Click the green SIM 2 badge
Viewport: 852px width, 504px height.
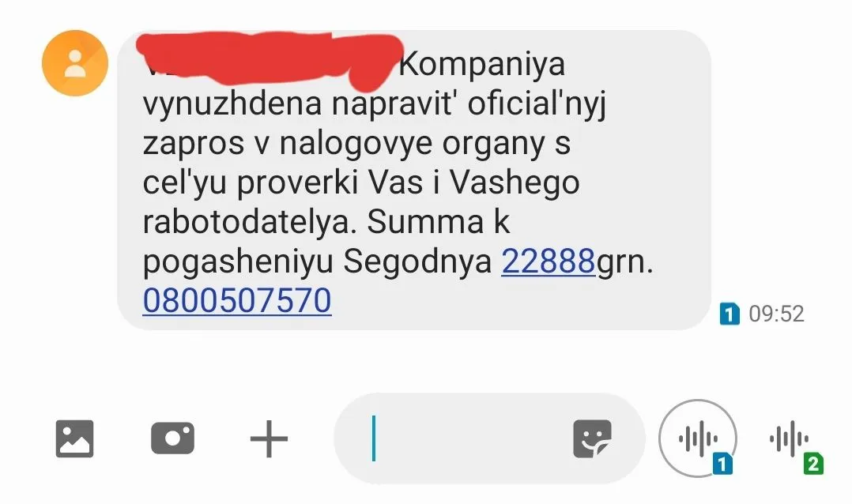click(813, 464)
